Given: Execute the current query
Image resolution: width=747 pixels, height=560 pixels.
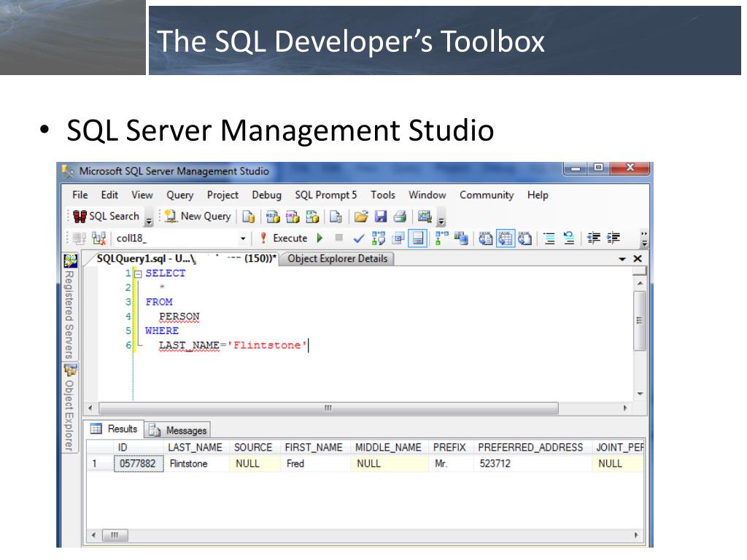Looking at the screenshot, I should (284, 238).
